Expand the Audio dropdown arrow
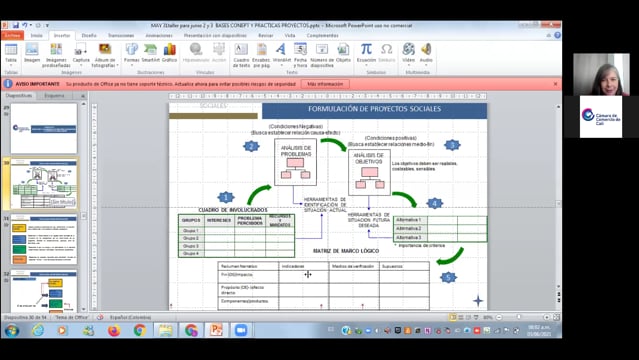This screenshot has height=360, width=639. tap(426, 65)
